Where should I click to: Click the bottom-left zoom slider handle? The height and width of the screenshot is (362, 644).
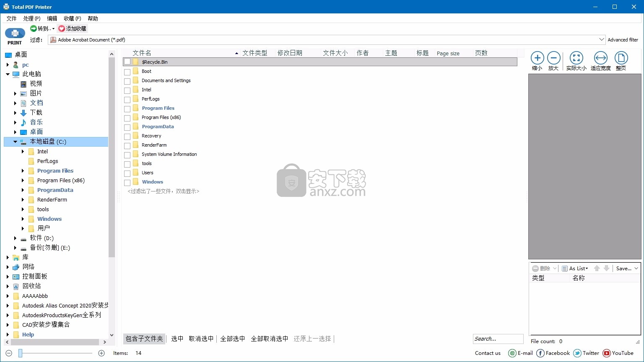click(x=20, y=353)
